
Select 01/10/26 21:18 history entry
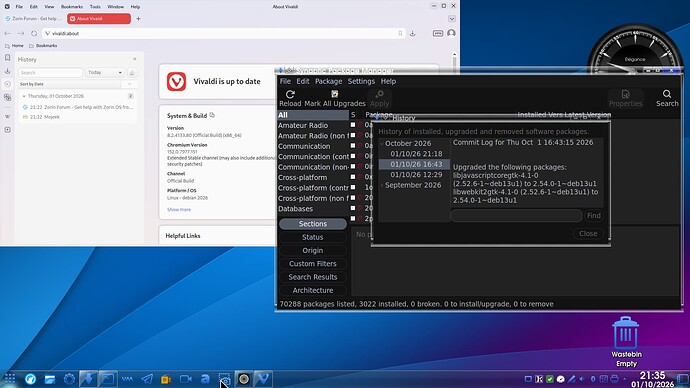pyautogui.click(x=416, y=154)
